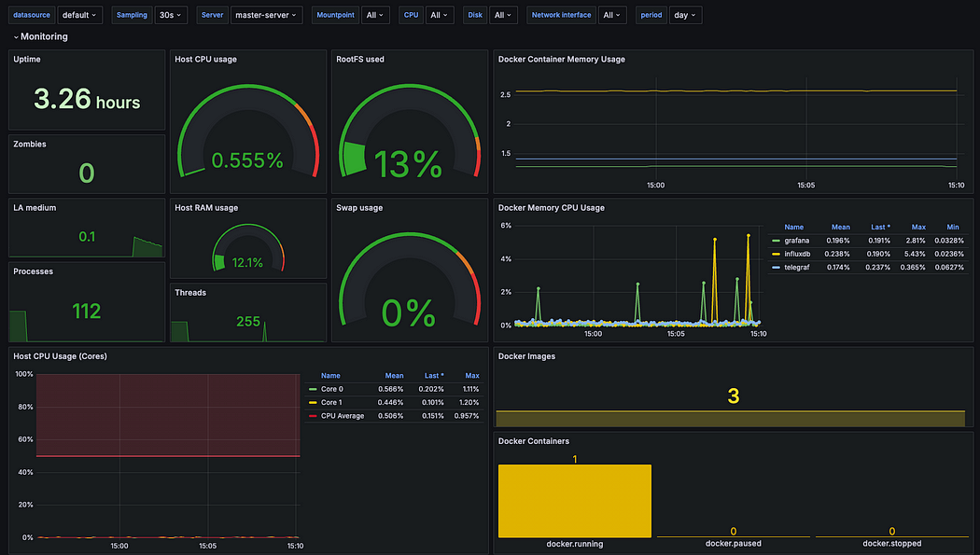The height and width of the screenshot is (555, 980).
Task: Click the grafana legend color swatch
Action: click(776, 241)
